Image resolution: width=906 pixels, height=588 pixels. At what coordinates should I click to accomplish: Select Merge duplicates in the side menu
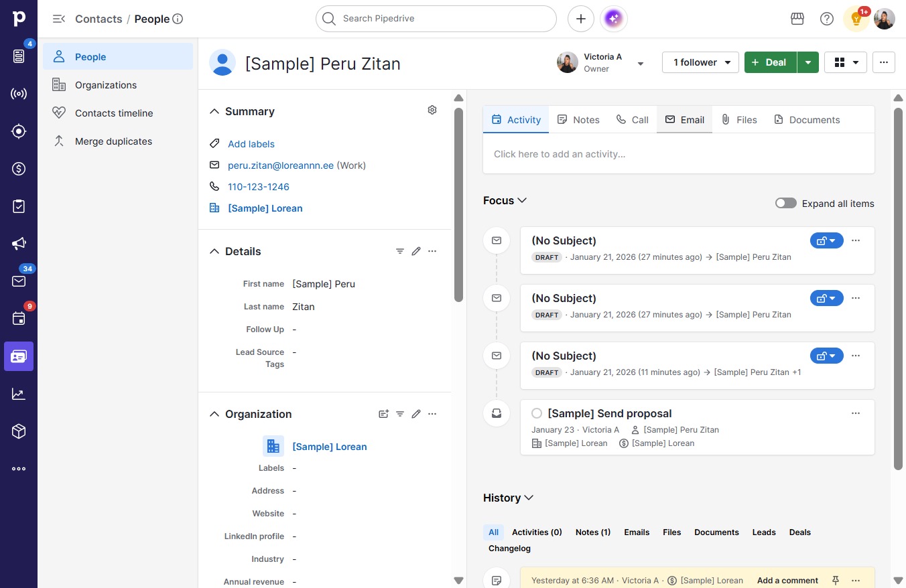point(118,141)
